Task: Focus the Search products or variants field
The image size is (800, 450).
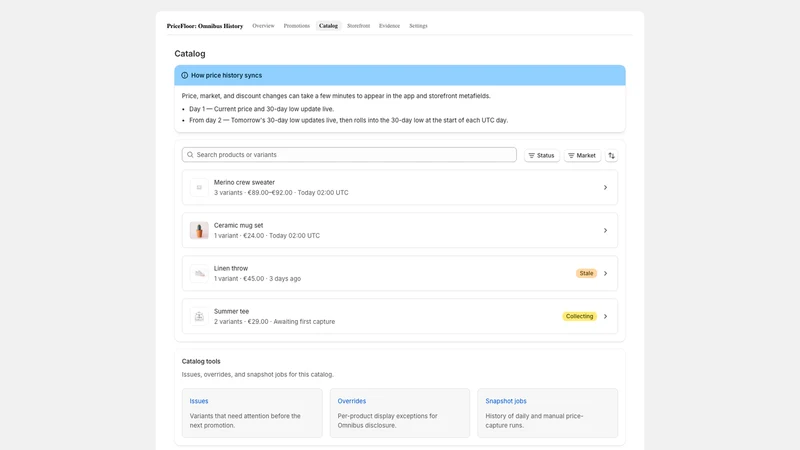Action: click(349, 155)
